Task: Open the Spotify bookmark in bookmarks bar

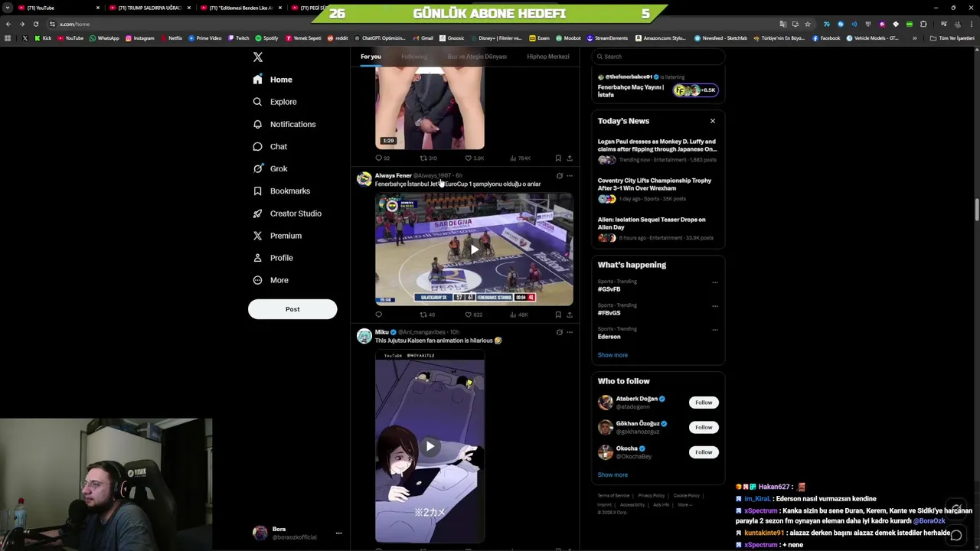Action: click(x=266, y=38)
